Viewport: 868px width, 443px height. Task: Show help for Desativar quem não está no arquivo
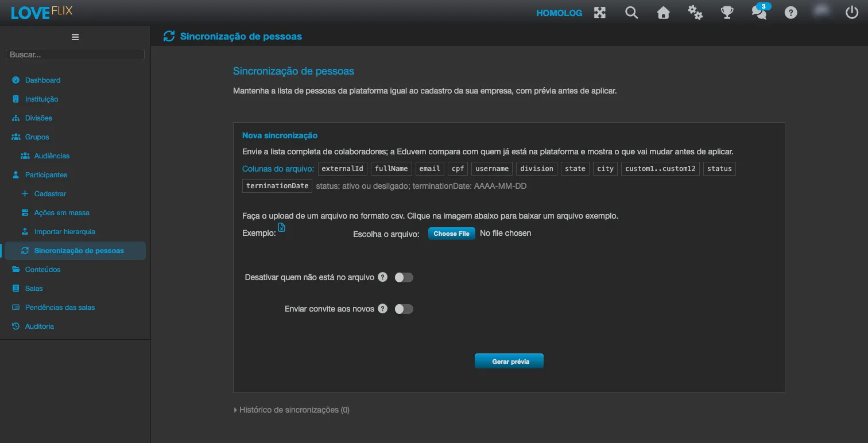click(383, 277)
